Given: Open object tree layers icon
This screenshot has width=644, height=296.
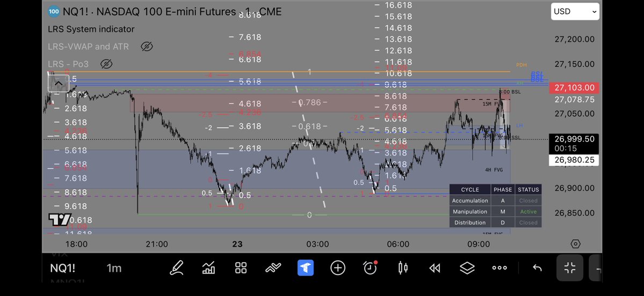Looking at the screenshot, I should [467, 268].
